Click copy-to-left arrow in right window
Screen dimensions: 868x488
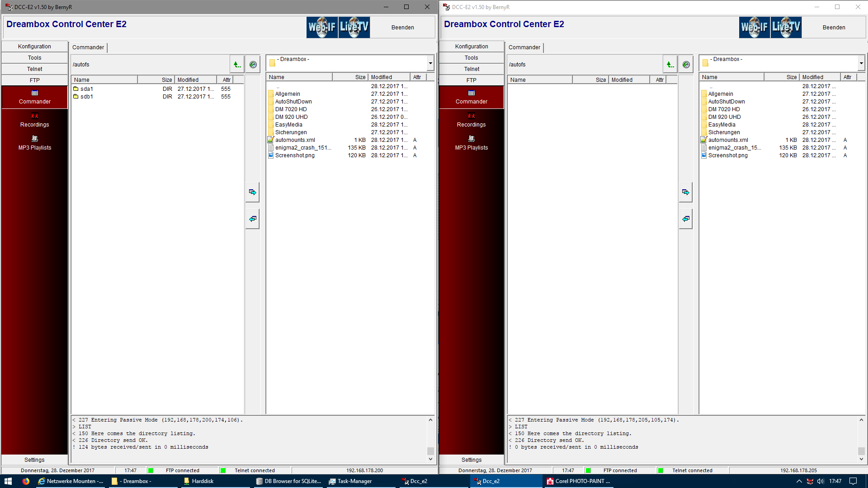685,219
